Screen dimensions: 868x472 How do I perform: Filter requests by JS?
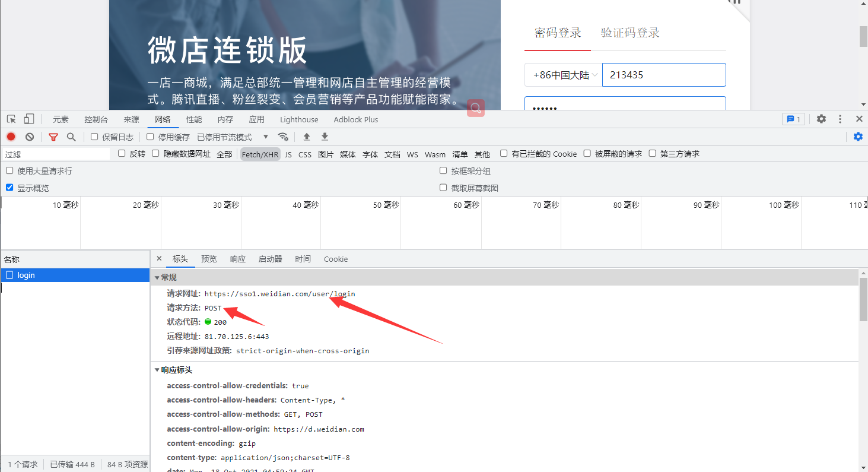288,154
